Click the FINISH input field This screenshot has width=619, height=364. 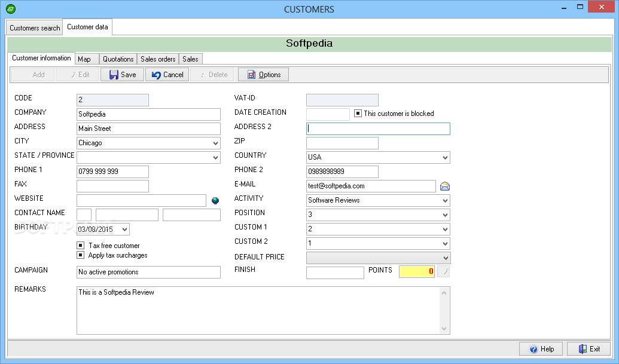tap(335, 273)
